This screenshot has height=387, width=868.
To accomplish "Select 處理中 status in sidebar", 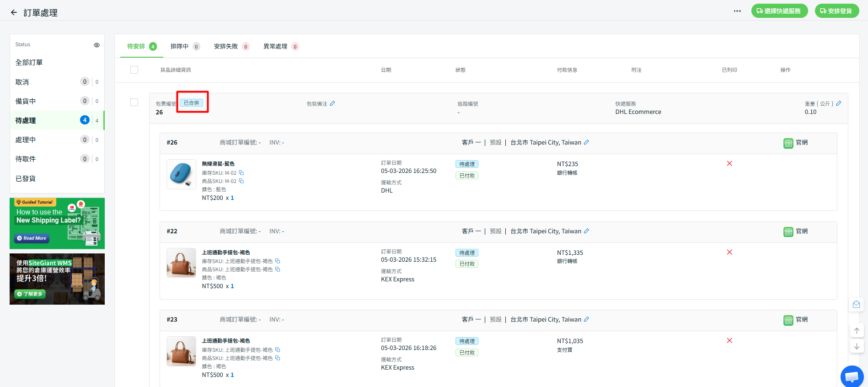I will [26, 140].
